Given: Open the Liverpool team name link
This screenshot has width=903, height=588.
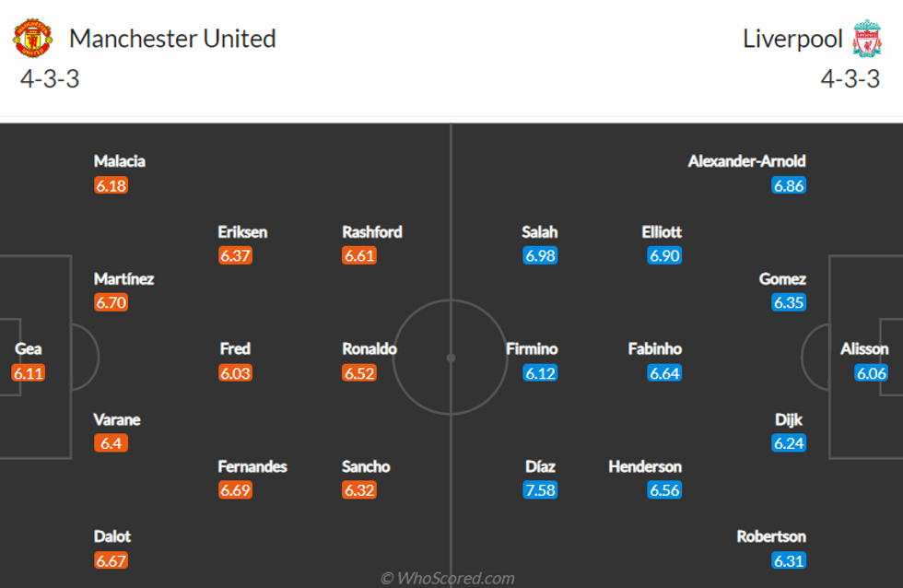Looking at the screenshot, I should (x=792, y=39).
